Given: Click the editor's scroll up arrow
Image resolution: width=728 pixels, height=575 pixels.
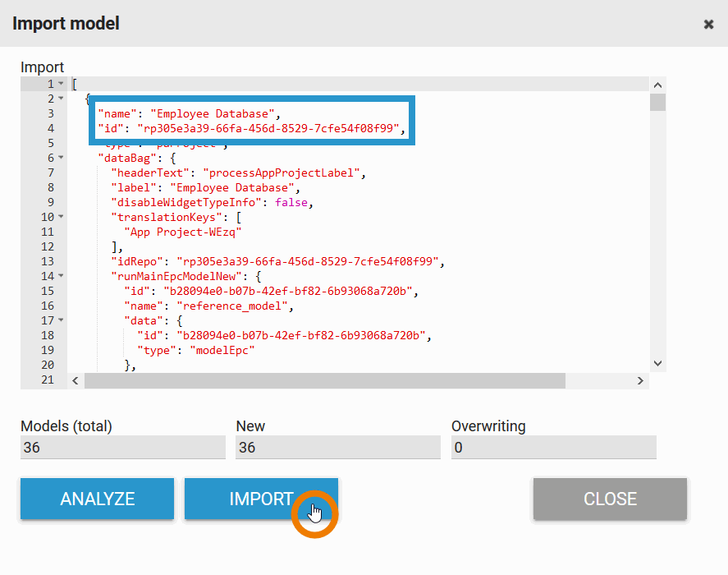Looking at the screenshot, I should click(x=657, y=85).
